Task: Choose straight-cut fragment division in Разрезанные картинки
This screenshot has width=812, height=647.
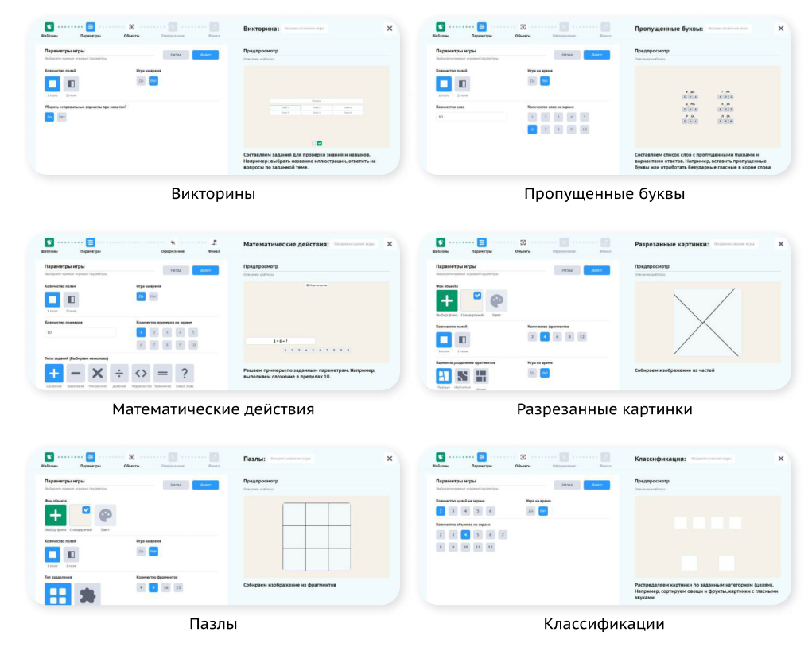Action: pos(444,376)
